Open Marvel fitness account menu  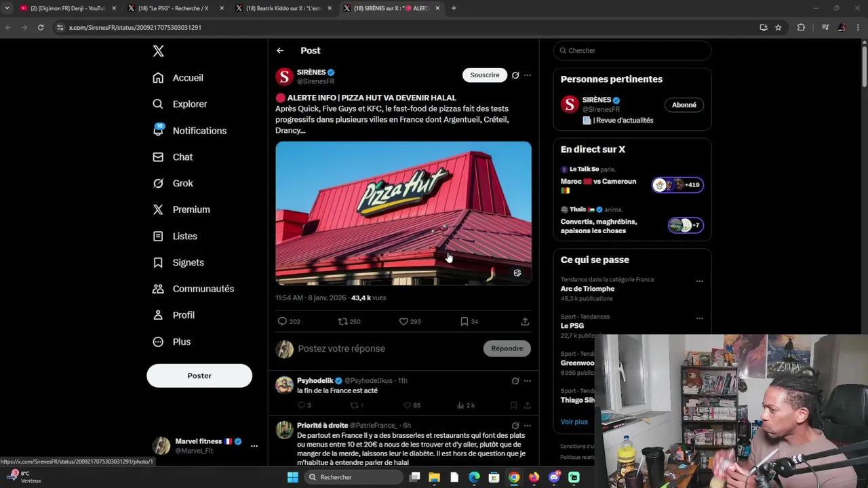(205, 446)
